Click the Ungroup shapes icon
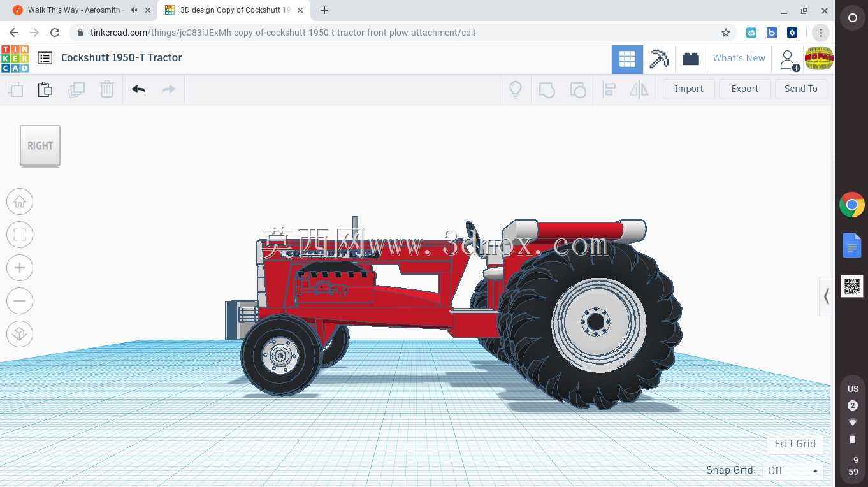 coord(577,89)
